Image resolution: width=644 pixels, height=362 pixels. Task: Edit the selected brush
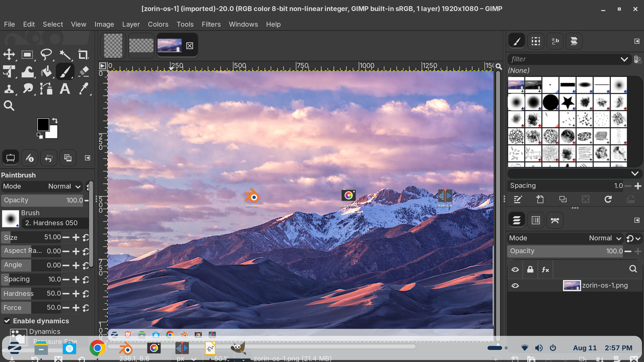tap(518, 199)
